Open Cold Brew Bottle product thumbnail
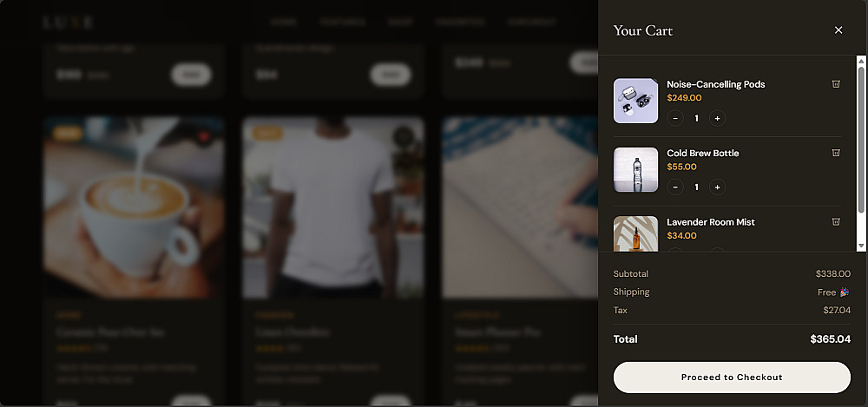This screenshot has height=407, width=868. coord(635,169)
